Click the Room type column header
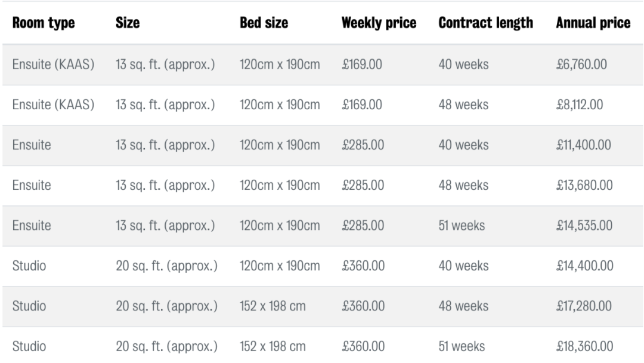The image size is (644, 363). [44, 23]
